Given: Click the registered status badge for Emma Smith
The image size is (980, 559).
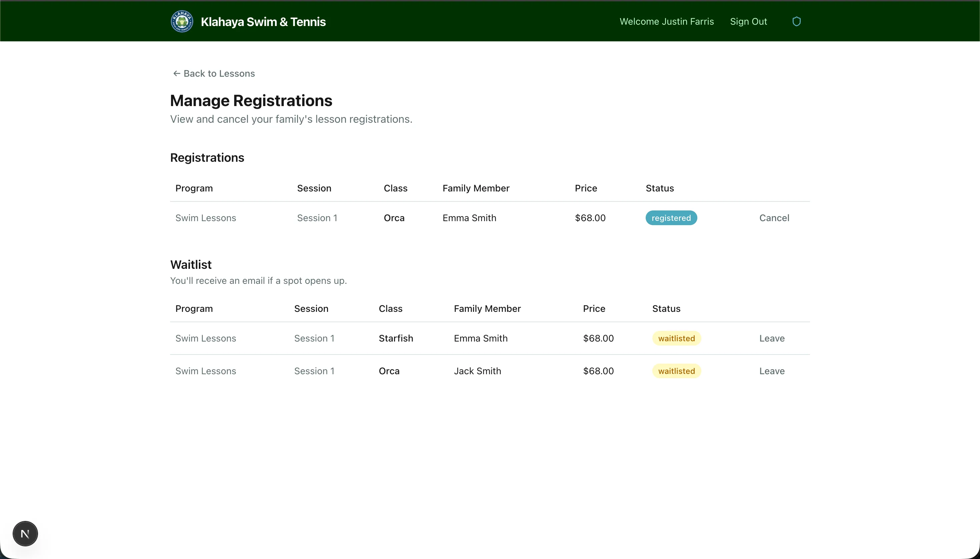Looking at the screenshot, I should pyautogui.click(x=671, y=218).
